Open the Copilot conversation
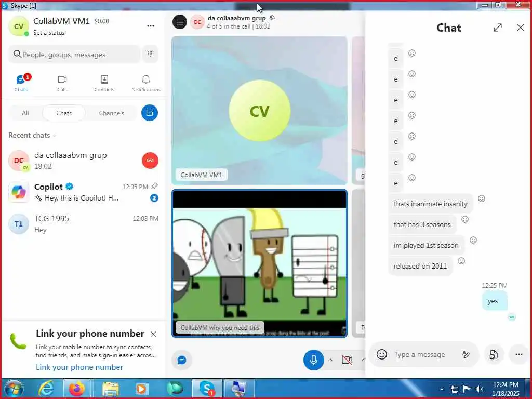The height and width of the screenshot is (399, 532). coord(83,192)
